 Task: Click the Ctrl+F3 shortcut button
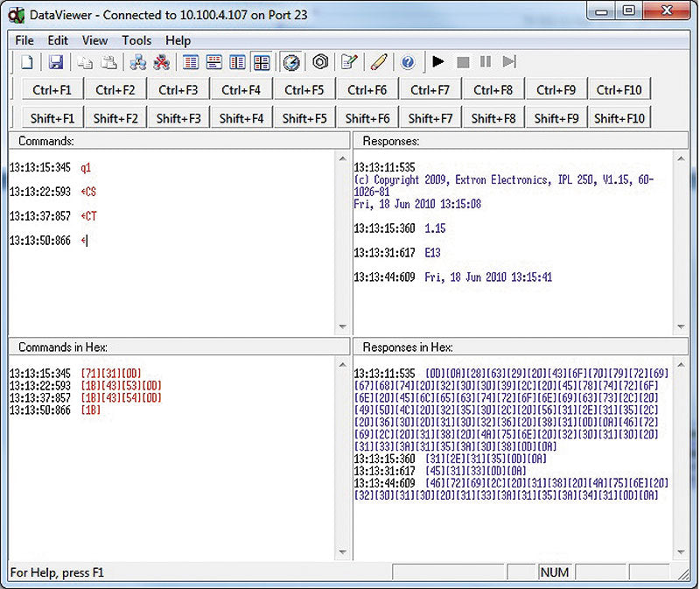coord(178,90)
